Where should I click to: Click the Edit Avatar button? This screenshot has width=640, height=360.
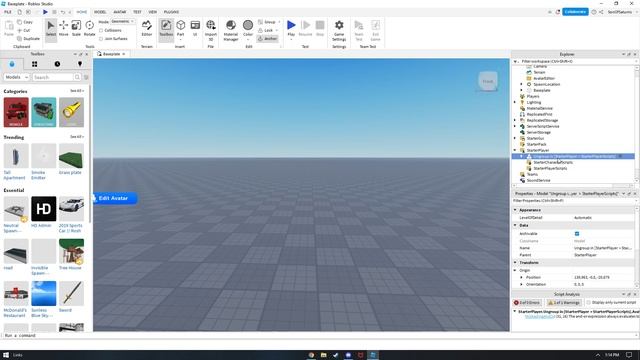point(114,198)
